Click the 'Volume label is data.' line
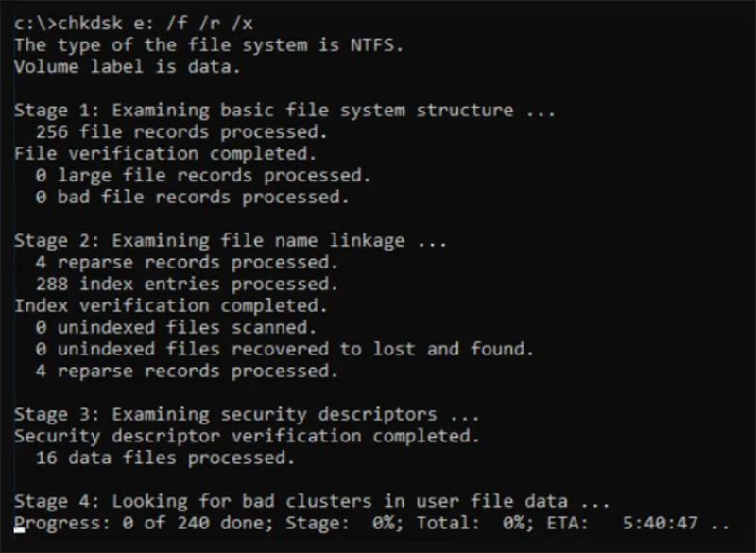This screenshot has height=553, width=756. click(128, 66)
